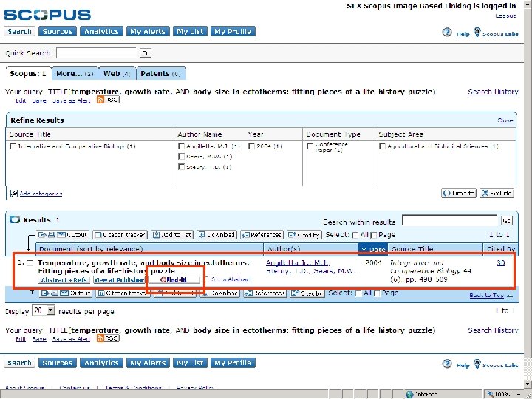This screenshot has width=532, height=399.
Task: Click the View at Publisher button
Action: point(119,280)
